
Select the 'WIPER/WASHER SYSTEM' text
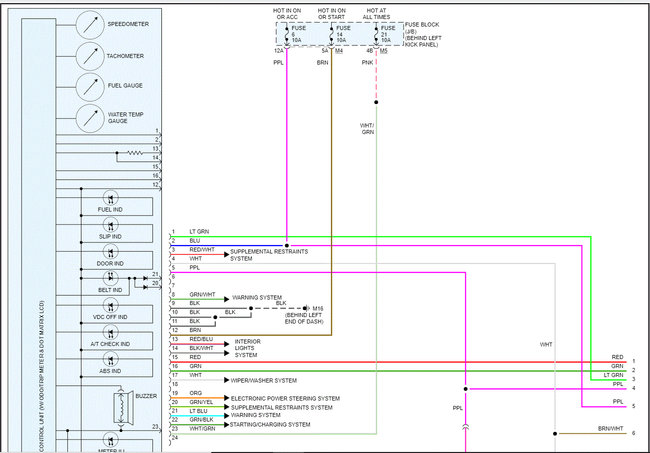(264, 380)
